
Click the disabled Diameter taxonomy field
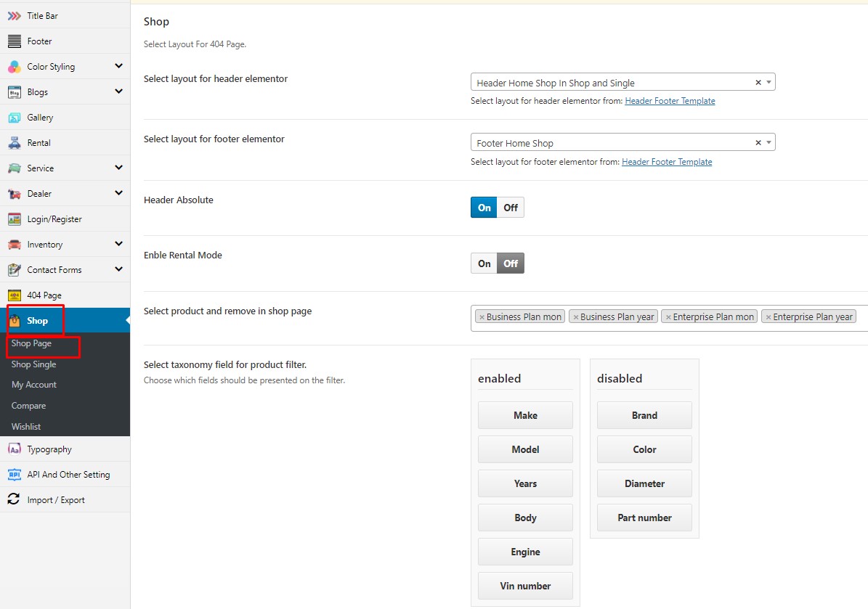[x=644, y=483]
